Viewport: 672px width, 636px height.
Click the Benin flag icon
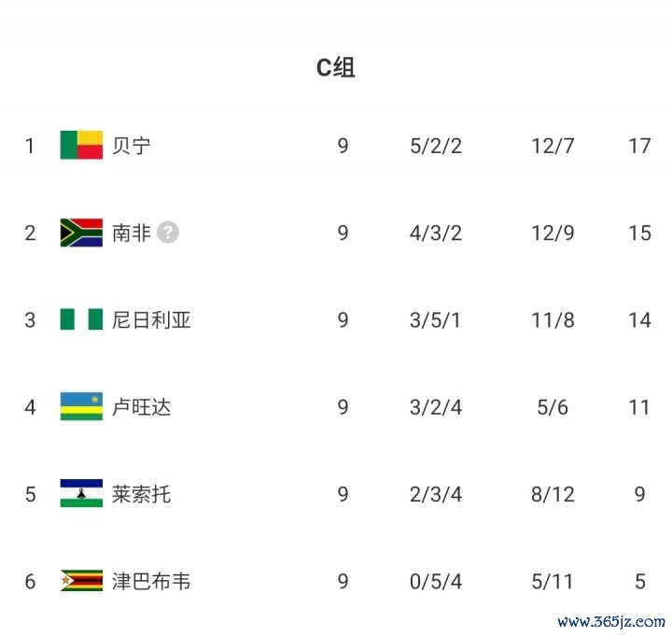pyautogui.click(x=81, y=146)
